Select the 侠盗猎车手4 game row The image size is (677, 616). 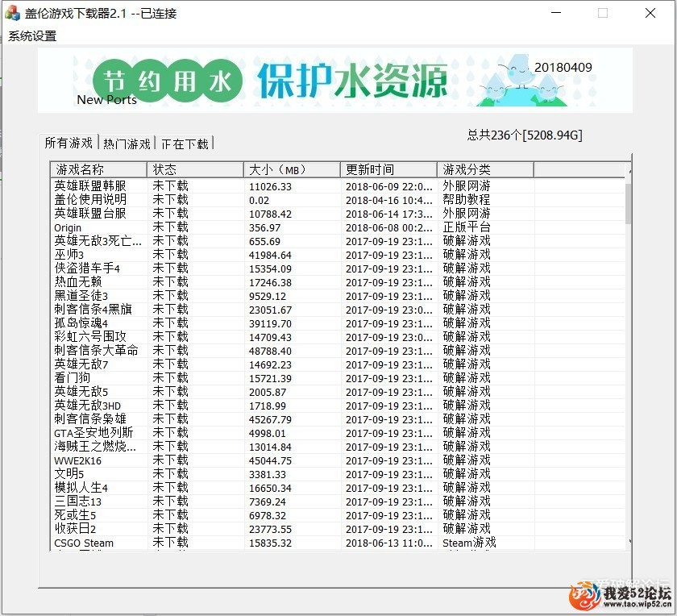click(338, 268)
